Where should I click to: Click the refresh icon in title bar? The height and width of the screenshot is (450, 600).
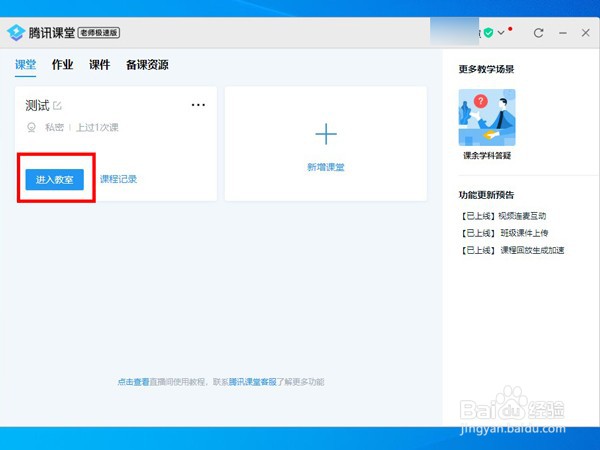[538, 33]
